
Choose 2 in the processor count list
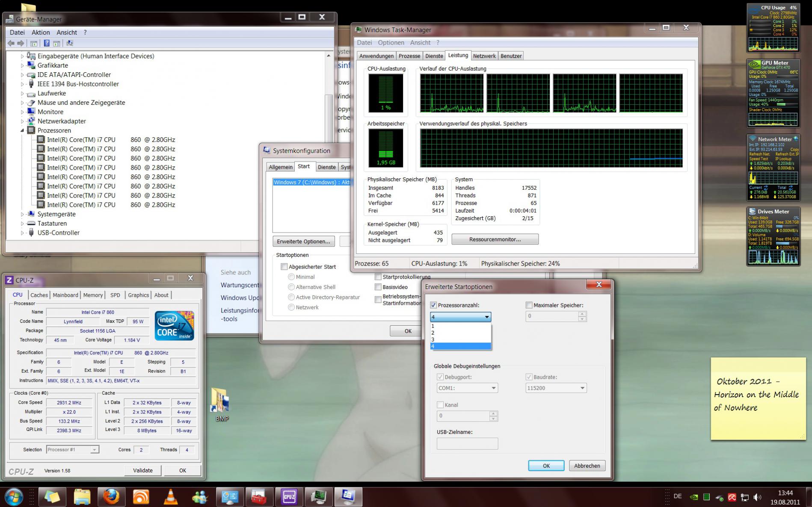pos(461,333)
